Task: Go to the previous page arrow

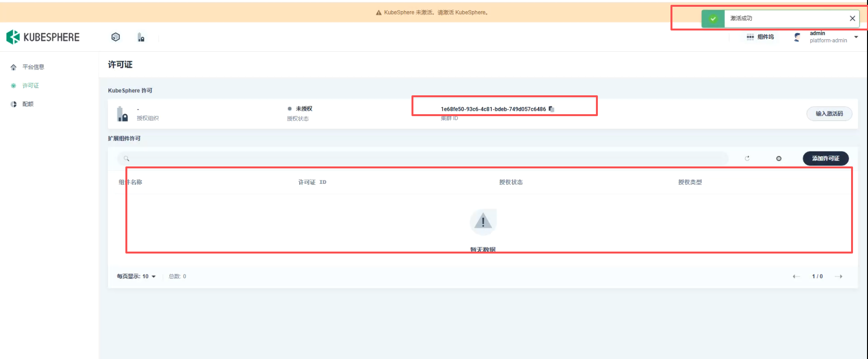Action: (x=796, y=276)
